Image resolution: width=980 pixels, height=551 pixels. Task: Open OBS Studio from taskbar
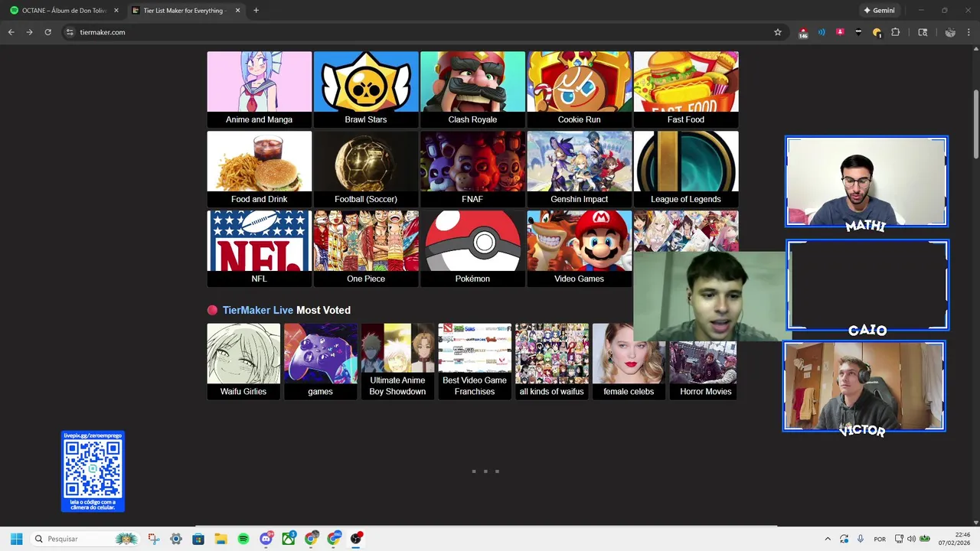coord(356,539)
